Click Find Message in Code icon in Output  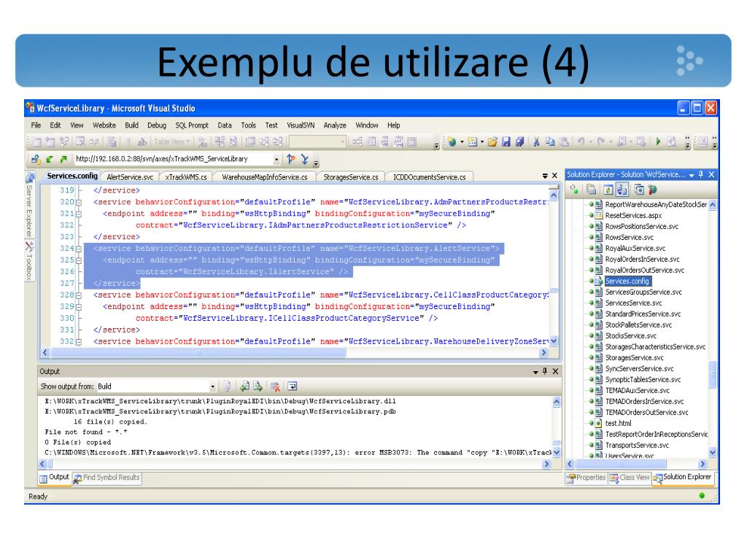228,386
